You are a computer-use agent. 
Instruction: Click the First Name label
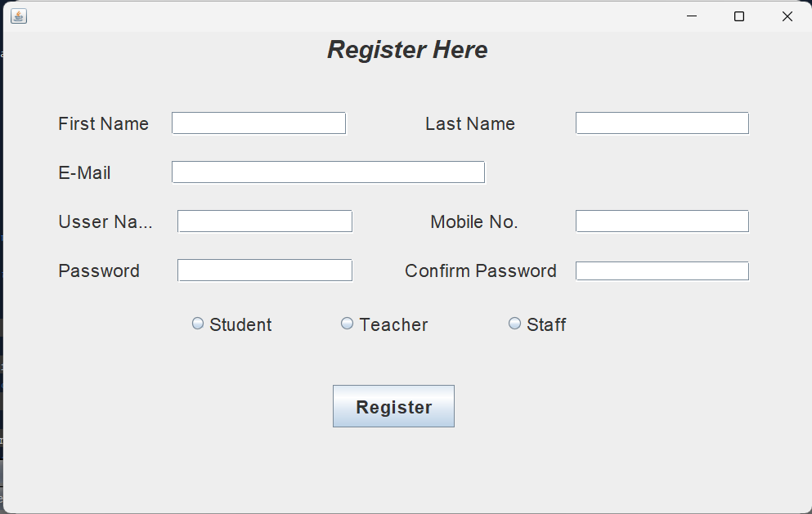(x=103, y=124)
